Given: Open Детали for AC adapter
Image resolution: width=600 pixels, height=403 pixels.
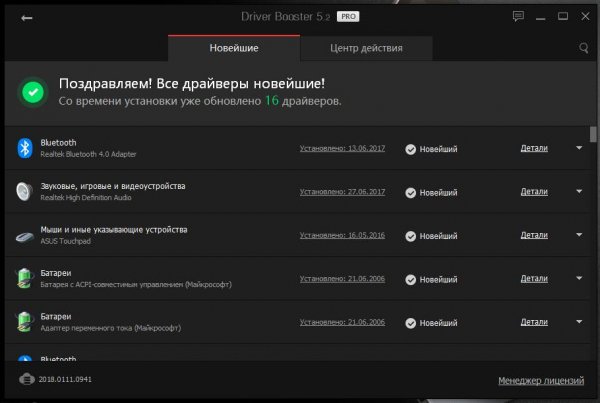Looking at the screenshot, I should 534,322.
